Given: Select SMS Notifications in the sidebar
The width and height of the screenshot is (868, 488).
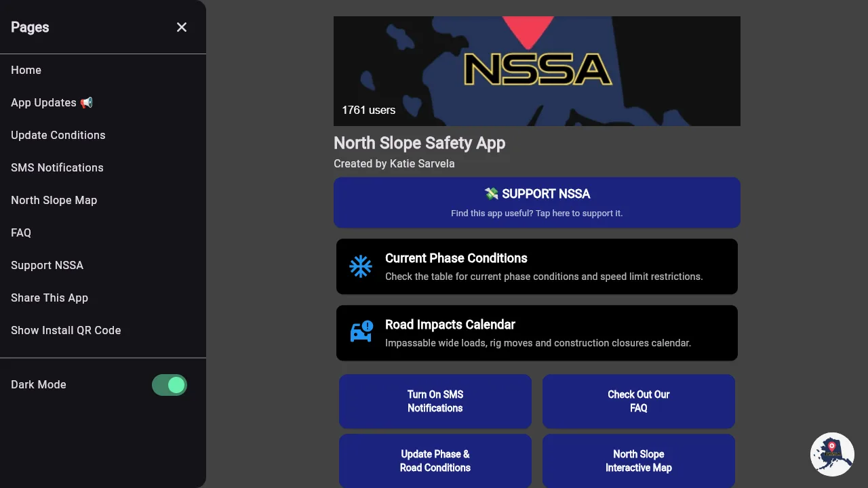Looking at the screenshot, I should point(57,167).
